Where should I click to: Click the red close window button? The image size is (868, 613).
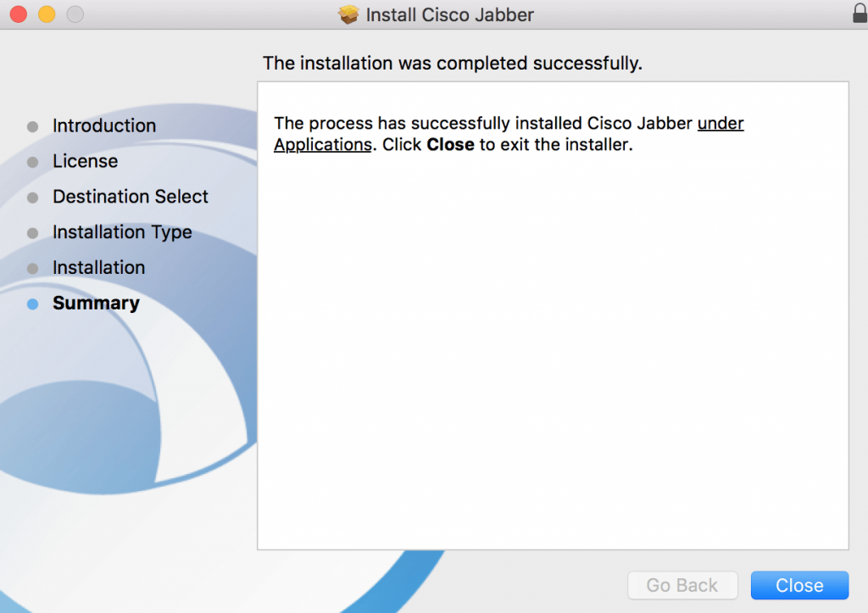pyautogui.click(x=19, y=14)
